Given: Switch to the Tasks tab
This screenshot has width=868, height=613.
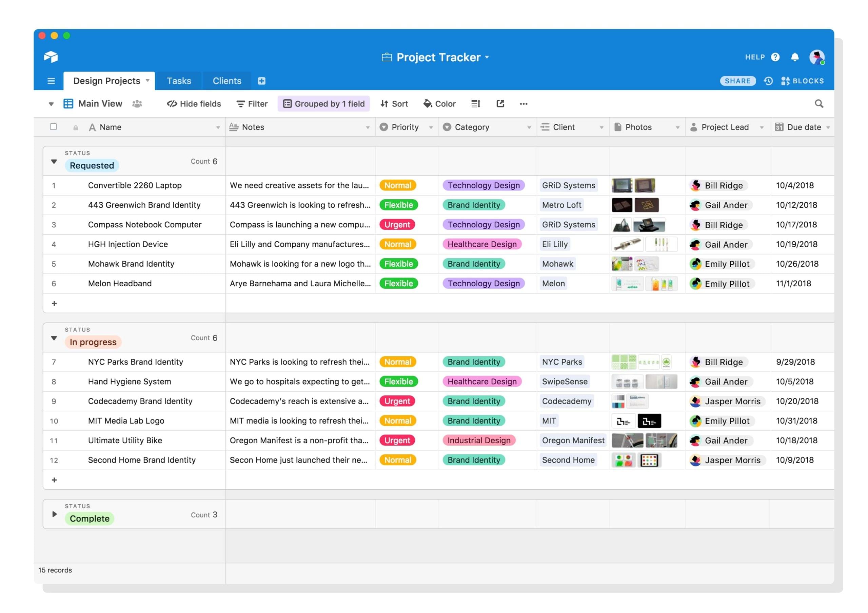Looking at the screenshot, I should [179, 81].
